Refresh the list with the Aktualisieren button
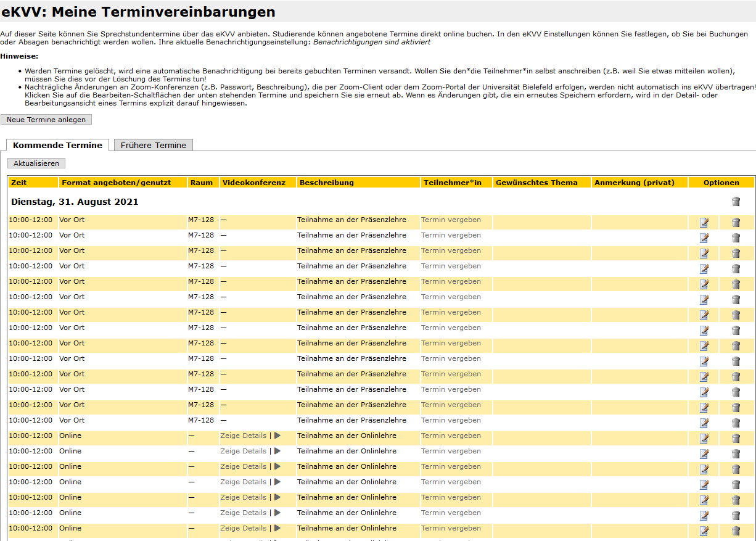 click(36, 163)
